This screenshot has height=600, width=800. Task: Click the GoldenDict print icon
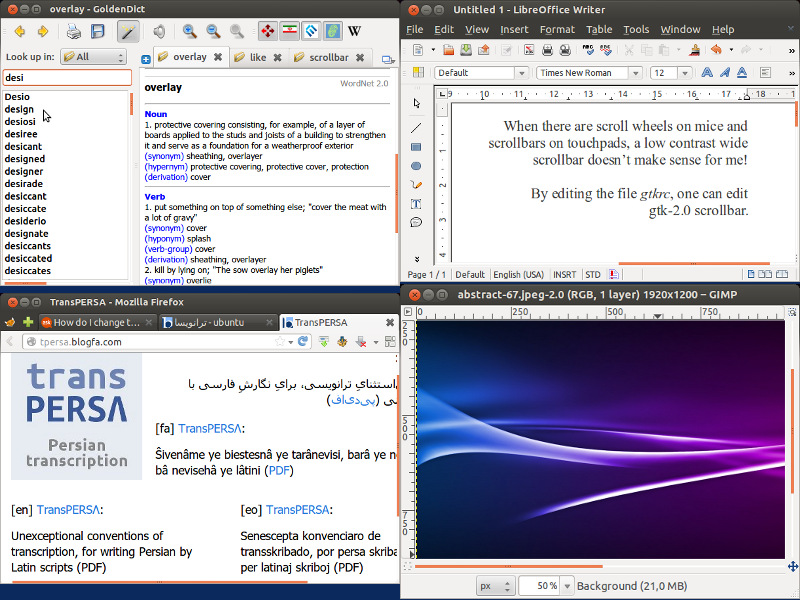pyautogui.click(x=74, y=32)
